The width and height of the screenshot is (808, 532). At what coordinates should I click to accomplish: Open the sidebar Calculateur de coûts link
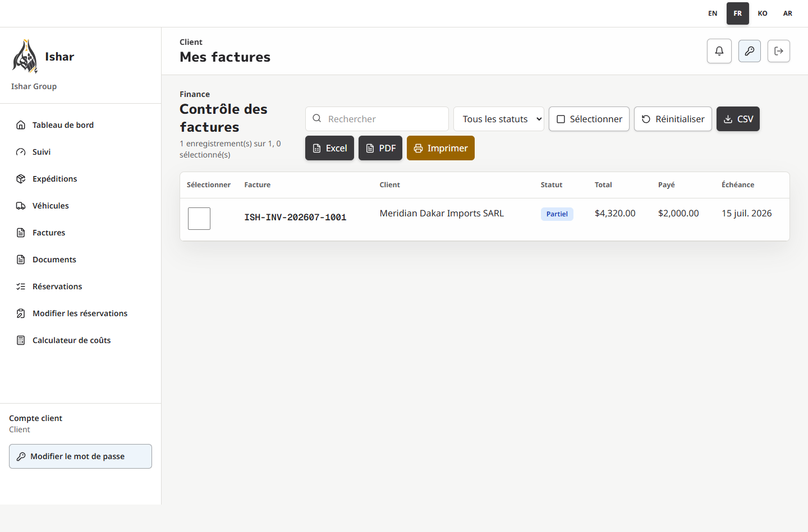point(80,340)
